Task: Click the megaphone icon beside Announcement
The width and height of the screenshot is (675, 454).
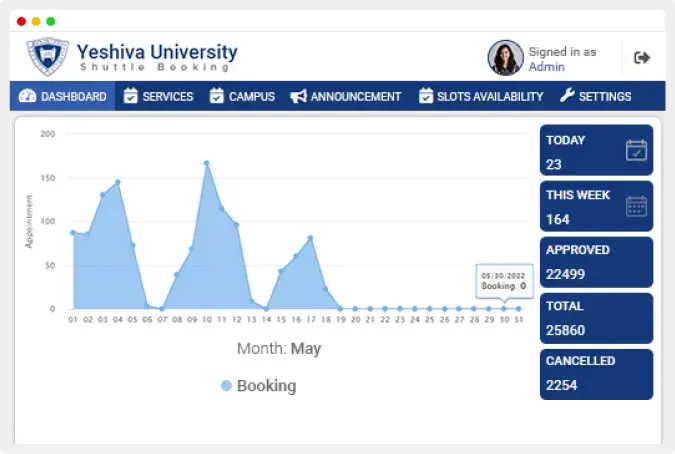Action: point(298,97)
